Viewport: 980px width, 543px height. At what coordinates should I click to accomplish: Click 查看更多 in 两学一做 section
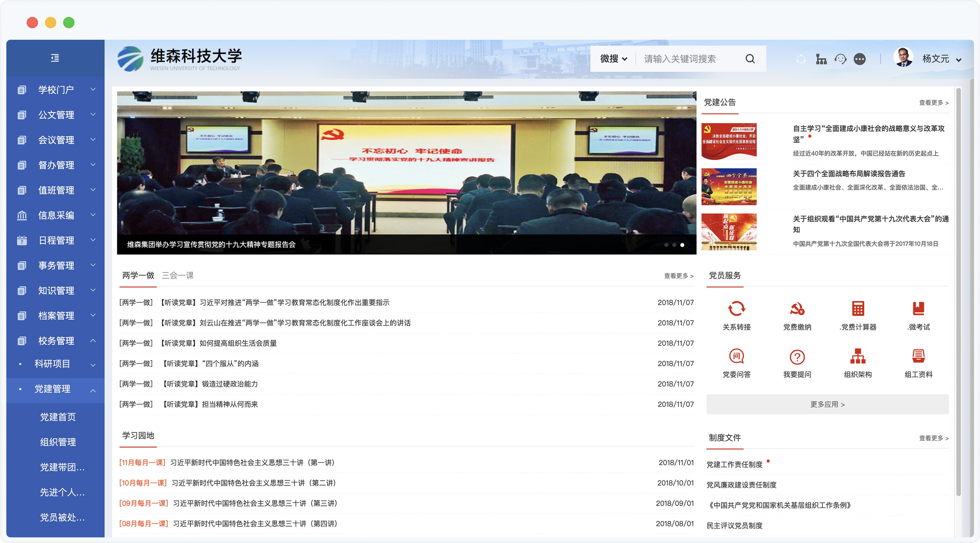coord(679,276)
